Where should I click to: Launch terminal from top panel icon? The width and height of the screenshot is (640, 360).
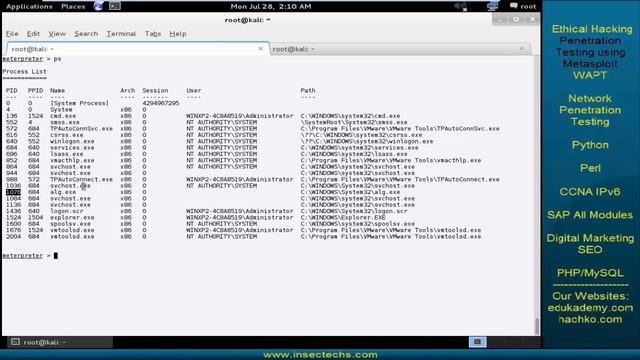click(x=115, y=6)
